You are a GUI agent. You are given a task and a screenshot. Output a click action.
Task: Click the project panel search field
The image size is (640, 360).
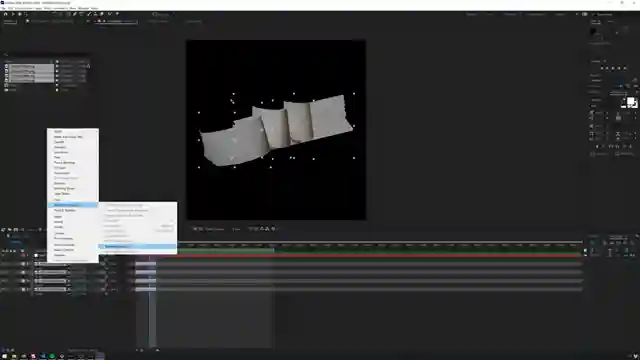click(x=47, y=54)
